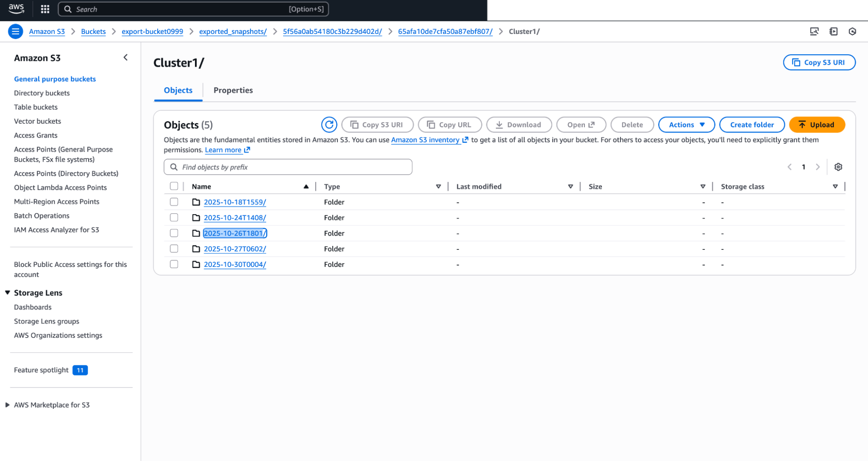The image size is (868, 461).
Task: Switch to the Properties tab
Action: point(233,90)
